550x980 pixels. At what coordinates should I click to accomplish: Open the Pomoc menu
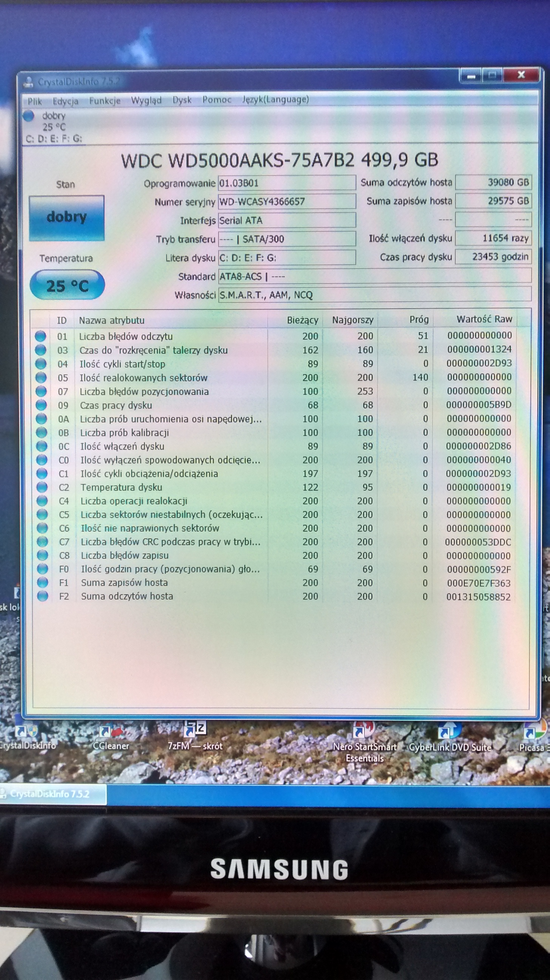click(x=217, y=100)
